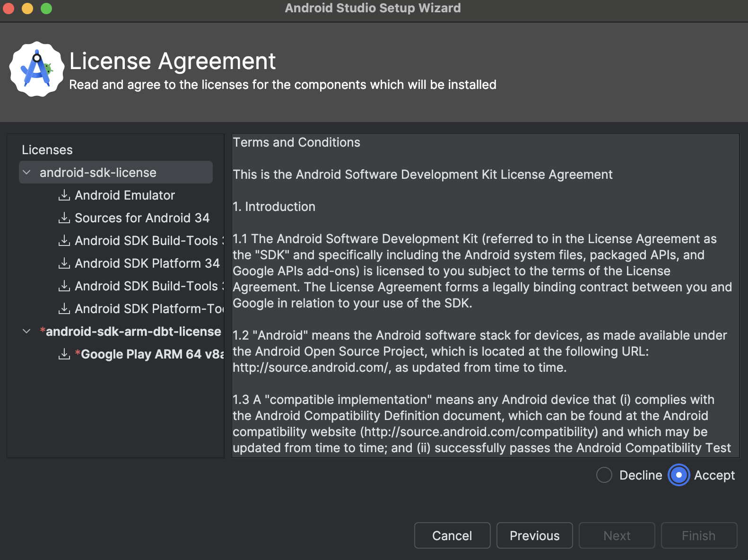Click the download icon beside Android SDK Platform 34
Image resolution: width=748 pixels, height=560 pixels.
tap(64, 263)
